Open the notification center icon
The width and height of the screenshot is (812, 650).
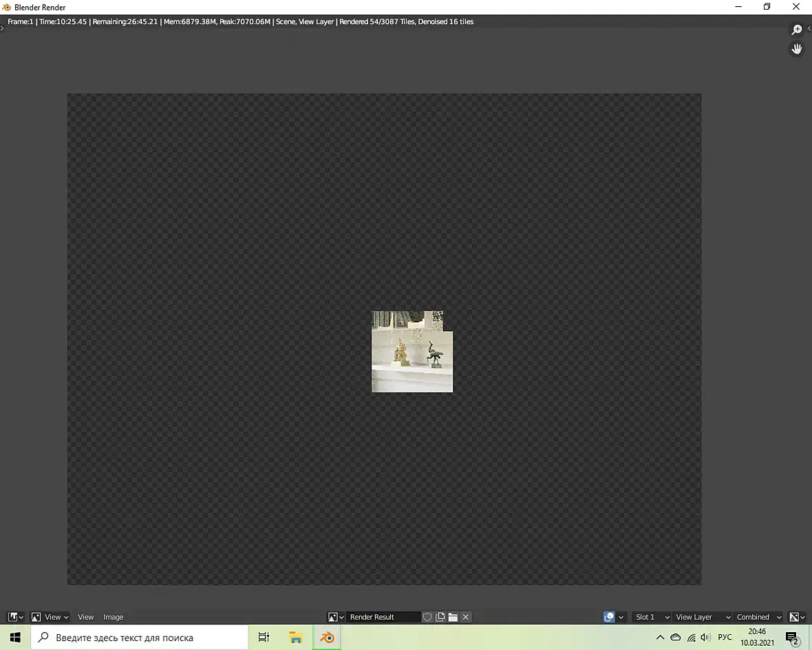(792, 638)
